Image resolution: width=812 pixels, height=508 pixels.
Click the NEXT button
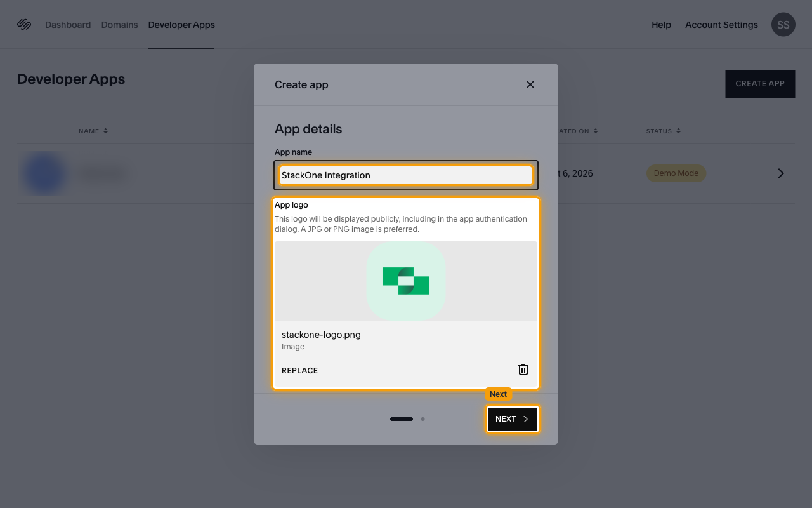tap(513, 419)
